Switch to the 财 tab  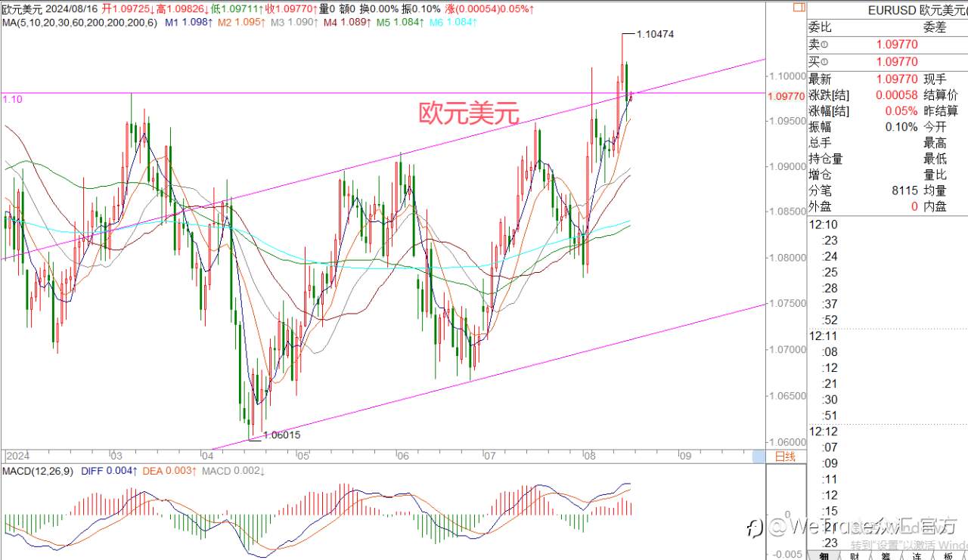[854, 555]
